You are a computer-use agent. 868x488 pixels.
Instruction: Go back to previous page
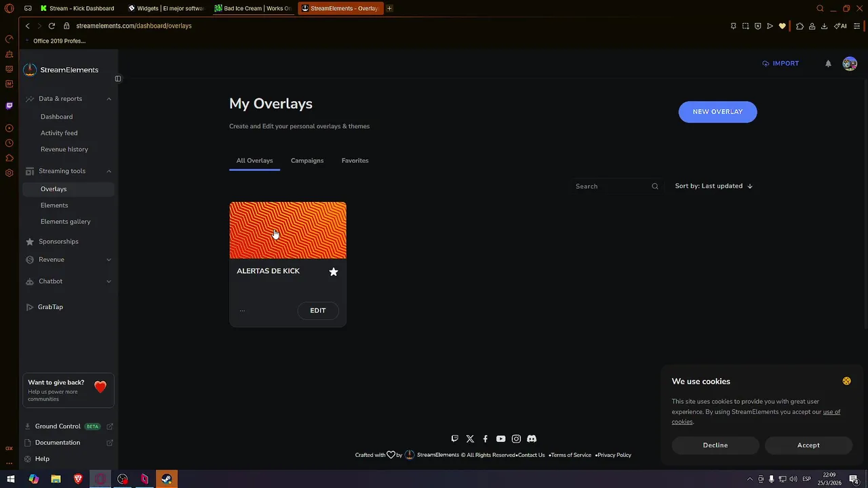pos(27,26)
